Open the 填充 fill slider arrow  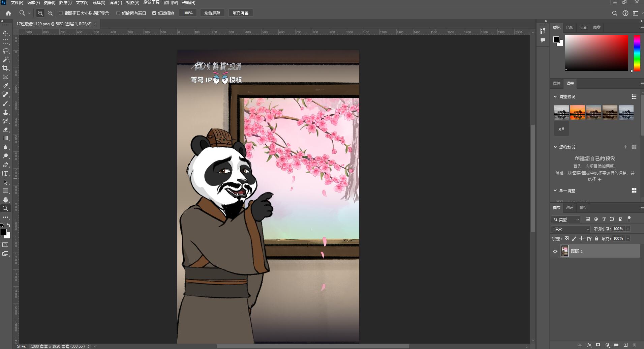pos(628,238)
